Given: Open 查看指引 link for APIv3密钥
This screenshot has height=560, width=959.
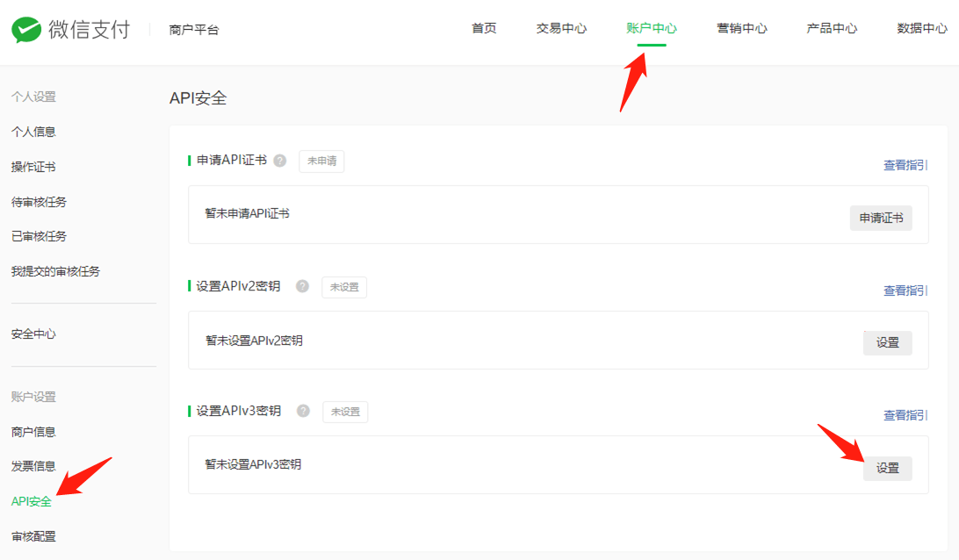Looking at the screenshot, I should (905, 415).
